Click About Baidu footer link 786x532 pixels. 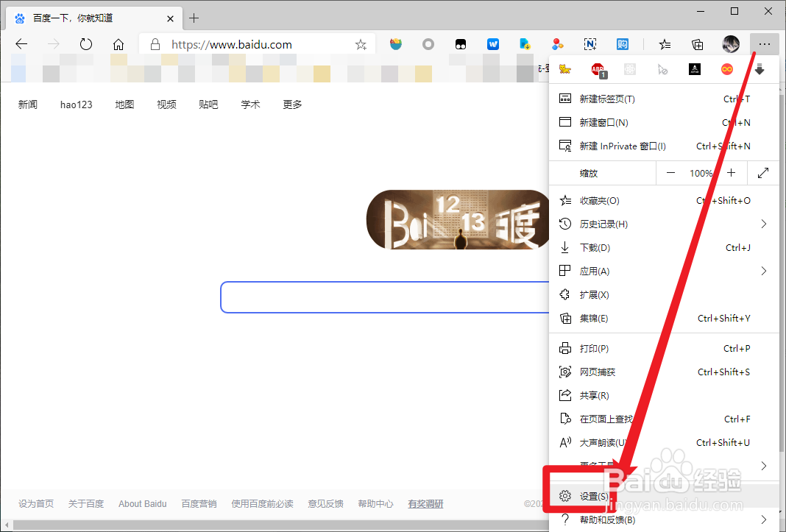[x=142, y=504]
